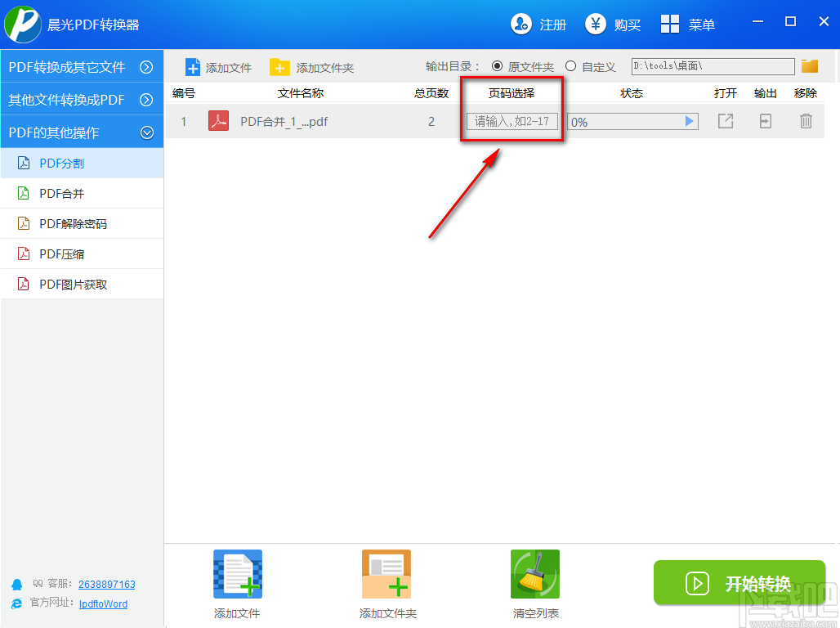This screenshot has height=628, width=840.
Task: Select the 自定义 output radio button
Action: [x=570, y=66]
